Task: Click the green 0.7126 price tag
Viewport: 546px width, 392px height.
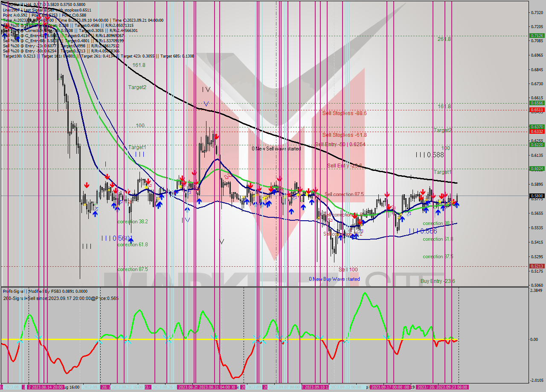Action: [537, 36]
